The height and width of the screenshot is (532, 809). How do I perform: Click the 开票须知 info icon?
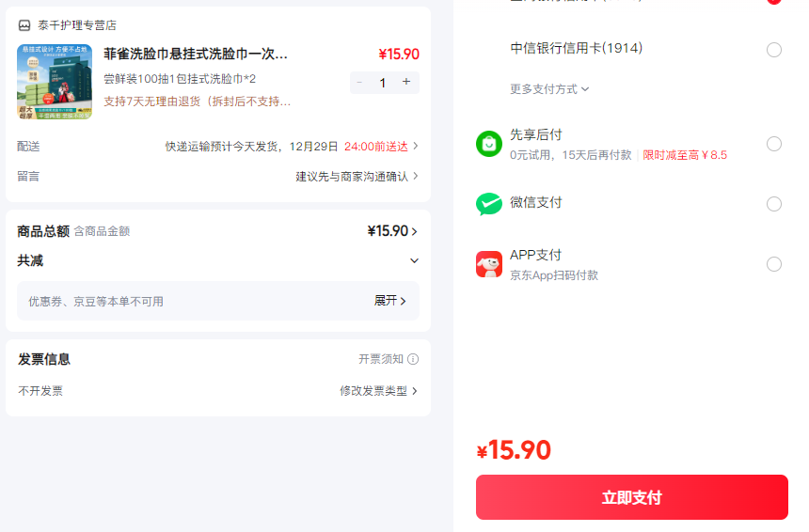point(413,359)
